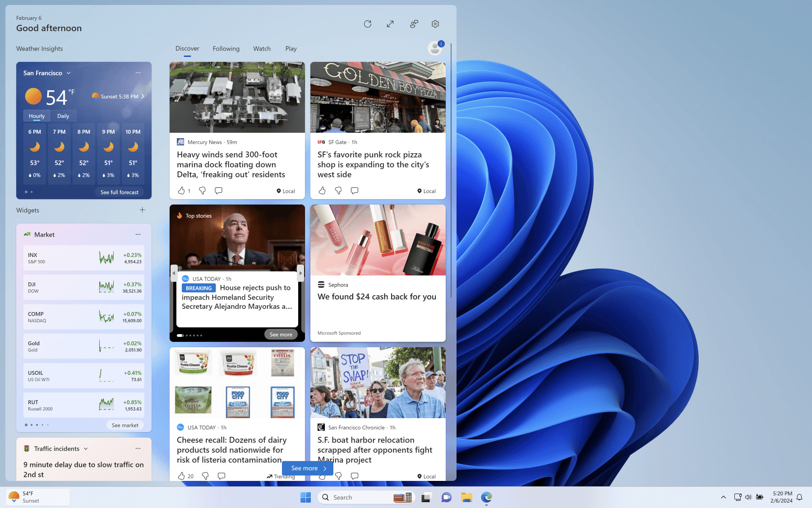Screen dimensions: 812x508
Task: Open Windows Start menu
Action: click(305, 497)
